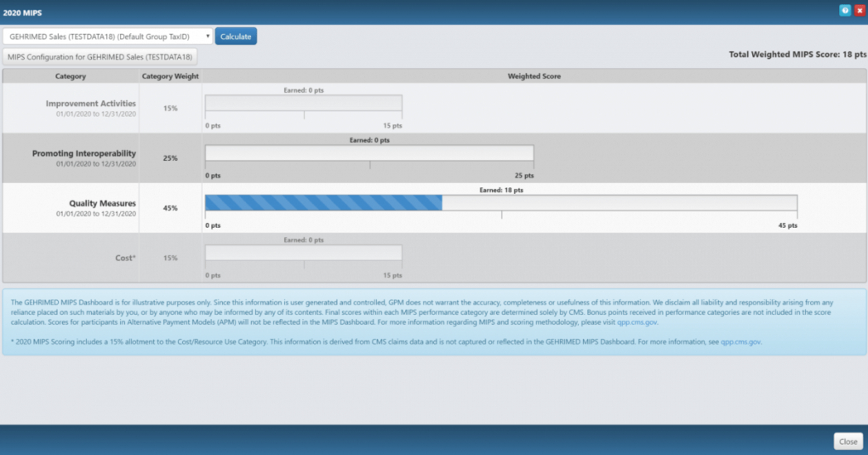Click the Improvement Activities score bar
Image resolution: width=868 pixels, height=455 pixels.
303,103
